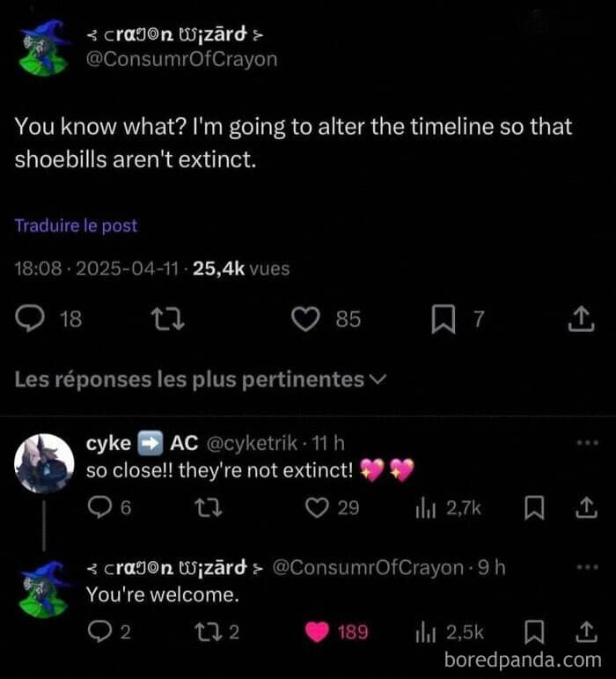Open cyke's profile avatar

coord(44,463)
